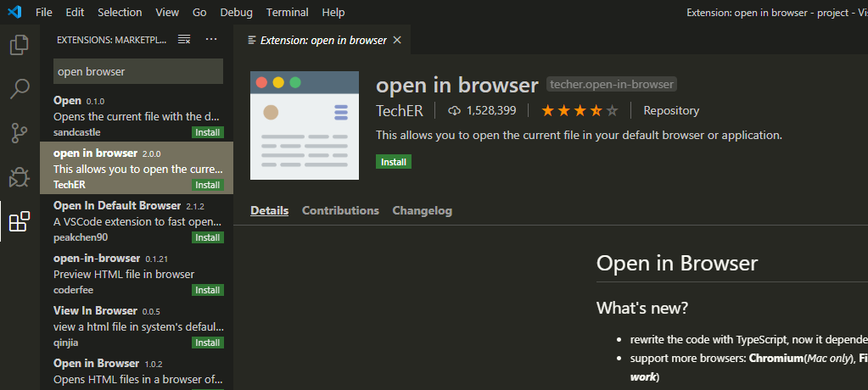The width and height of the screenshot is (868, 390).
Task: Click the star rating of the extension
Action: coord(579,110)
